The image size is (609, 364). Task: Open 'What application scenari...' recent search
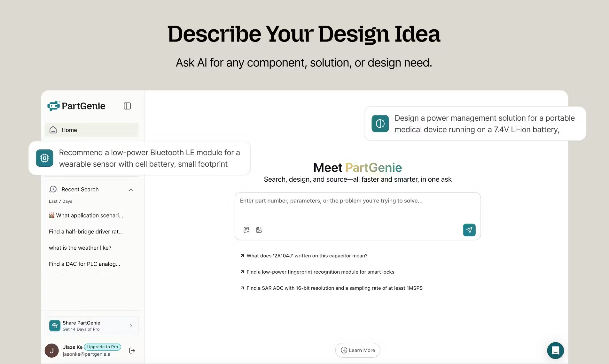click(86, 216)
